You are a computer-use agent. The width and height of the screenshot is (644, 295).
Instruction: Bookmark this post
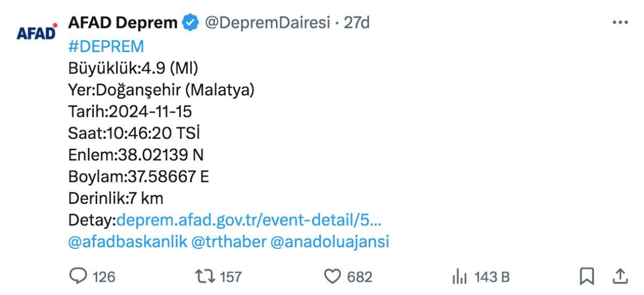pyautogui.click(x=587, y=276)
